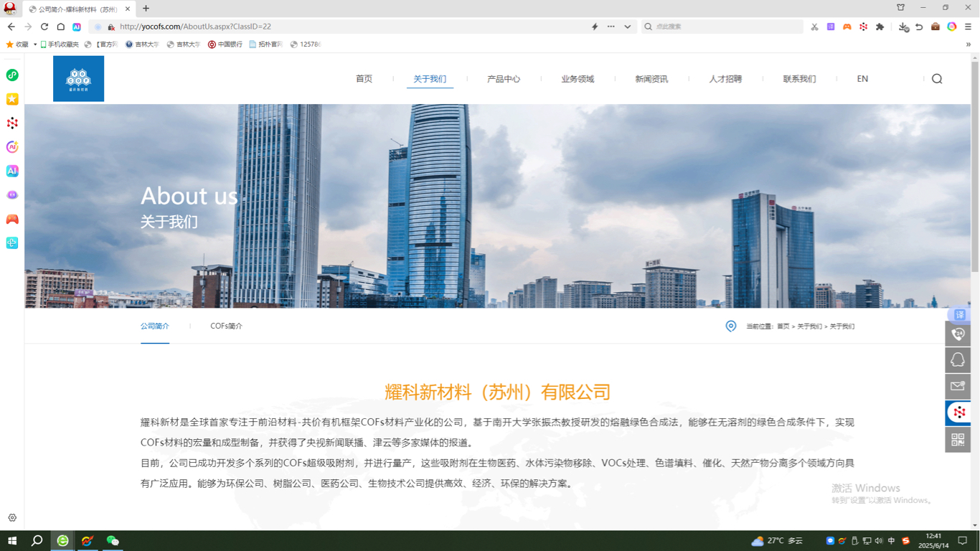The width and height of the screenshot is (980, 551).
Task: Open the red game controller sidebar icon
Action: coord(12,219)
